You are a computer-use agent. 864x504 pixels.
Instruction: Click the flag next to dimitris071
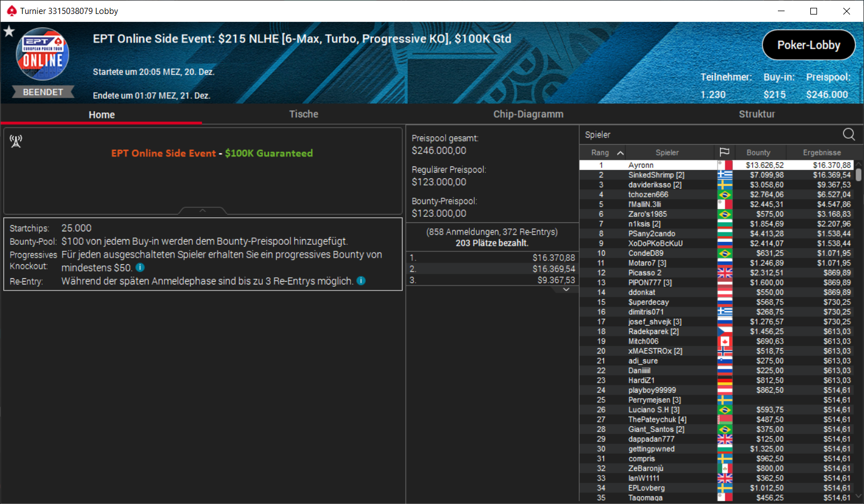[x=725, y=312]
